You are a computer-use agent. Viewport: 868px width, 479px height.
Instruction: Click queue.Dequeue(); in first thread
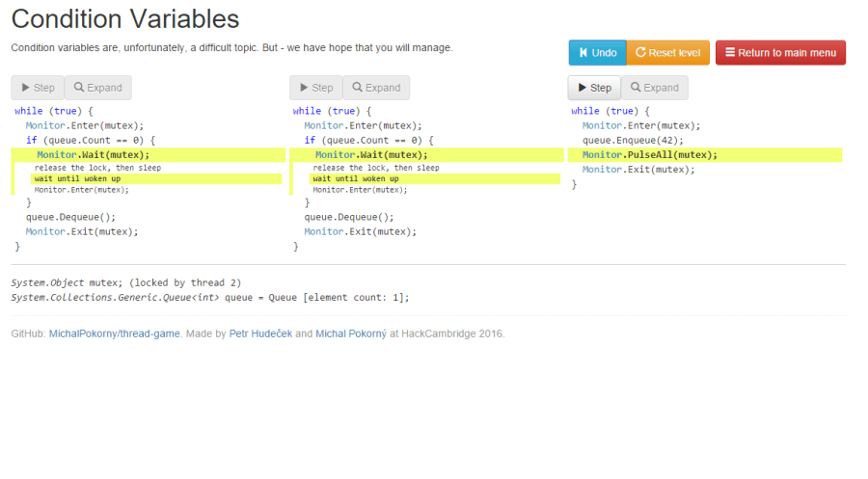pyautogui.click(x=70, y=218)
